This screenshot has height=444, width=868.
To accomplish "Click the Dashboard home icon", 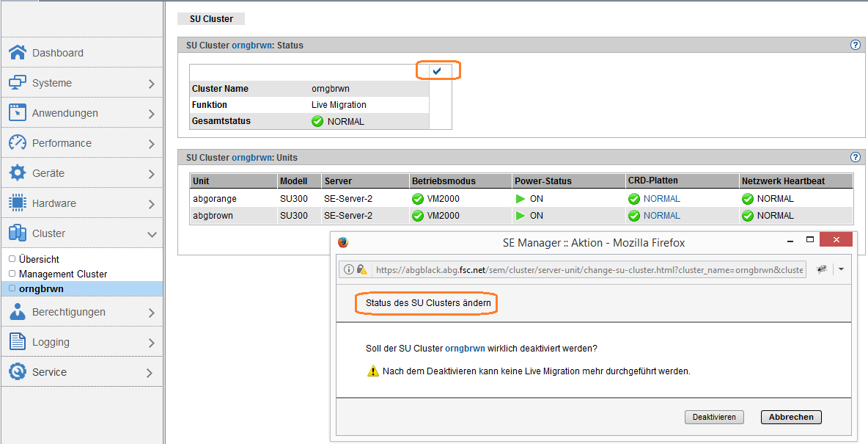I will tap(18, 53).
